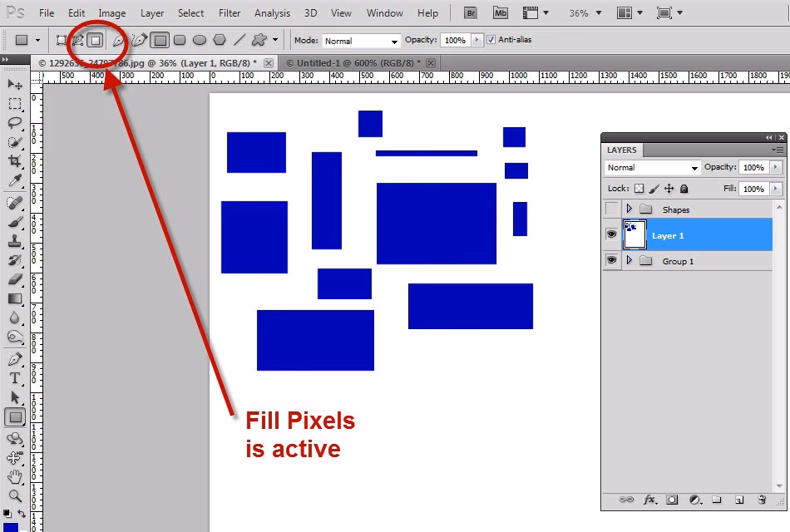Select the Lasso tool
The height and width of the screenshot is (532, 790).
click(15, 123)
